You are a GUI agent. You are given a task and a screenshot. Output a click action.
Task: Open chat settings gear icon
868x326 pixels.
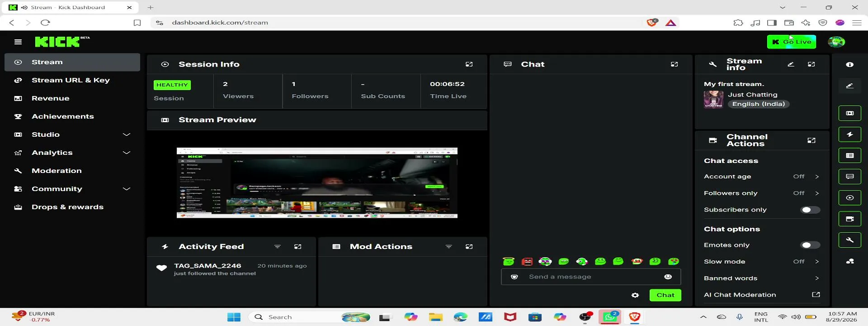point(635,295)
